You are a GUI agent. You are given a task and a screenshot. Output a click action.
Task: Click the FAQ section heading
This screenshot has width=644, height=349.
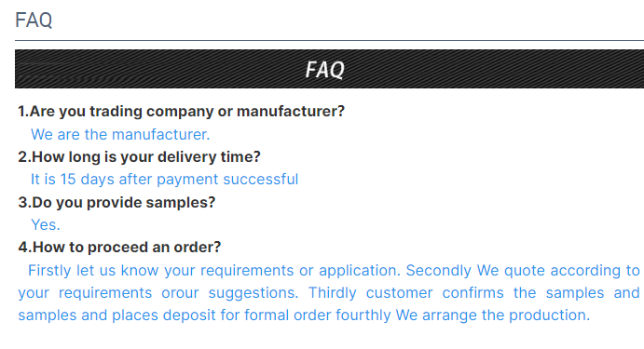click(34, 20)
